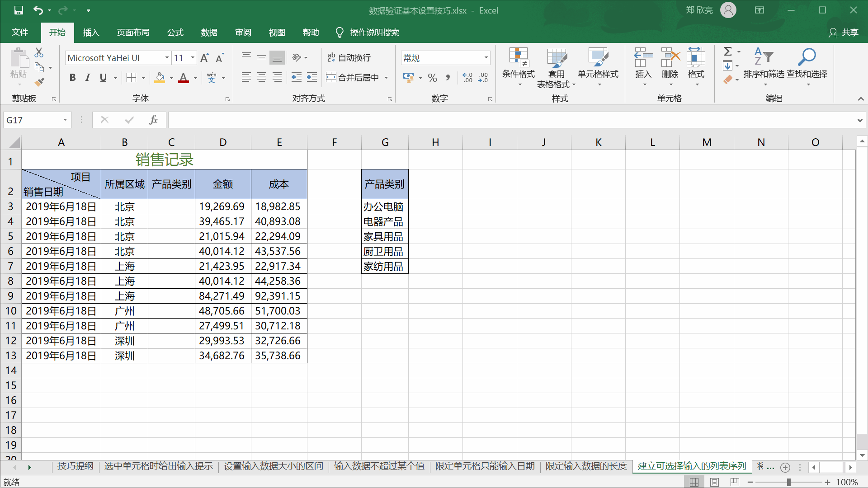Click the 排序和筛选 icon
The width and height of the screenshot is (868, 488).
tap(764, 66)
